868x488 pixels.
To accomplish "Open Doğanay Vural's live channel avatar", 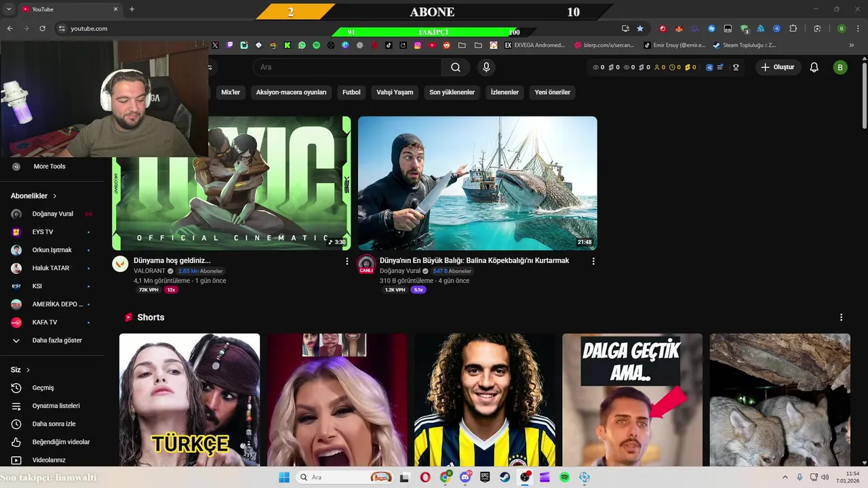I will coord(366,264).
